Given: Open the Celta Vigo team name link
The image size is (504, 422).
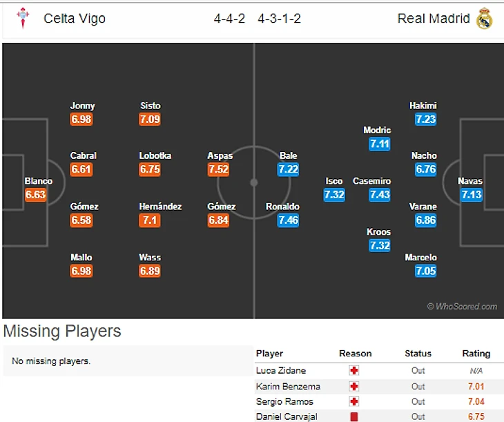Looking at the screenshot, I should click(75, 19).
